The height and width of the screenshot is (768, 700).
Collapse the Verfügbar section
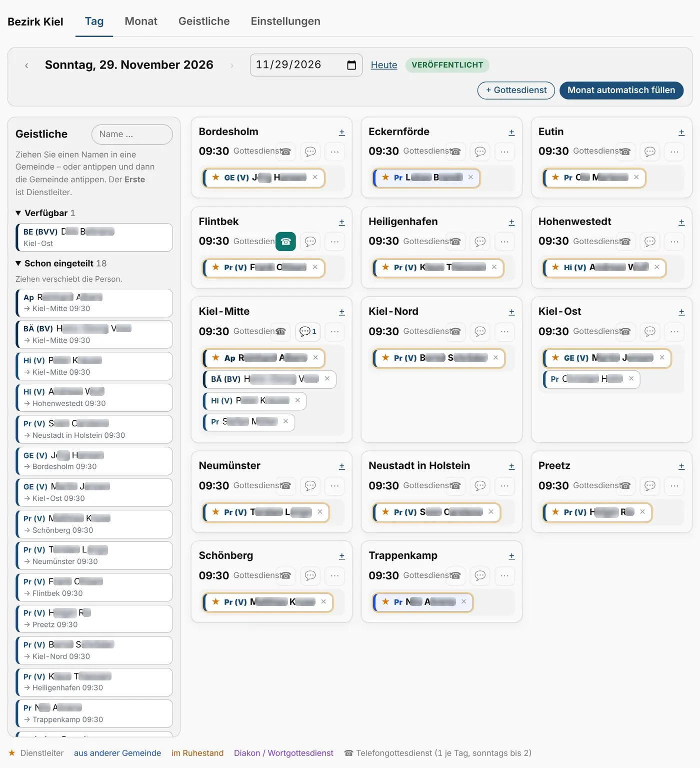tap(45, 213)
